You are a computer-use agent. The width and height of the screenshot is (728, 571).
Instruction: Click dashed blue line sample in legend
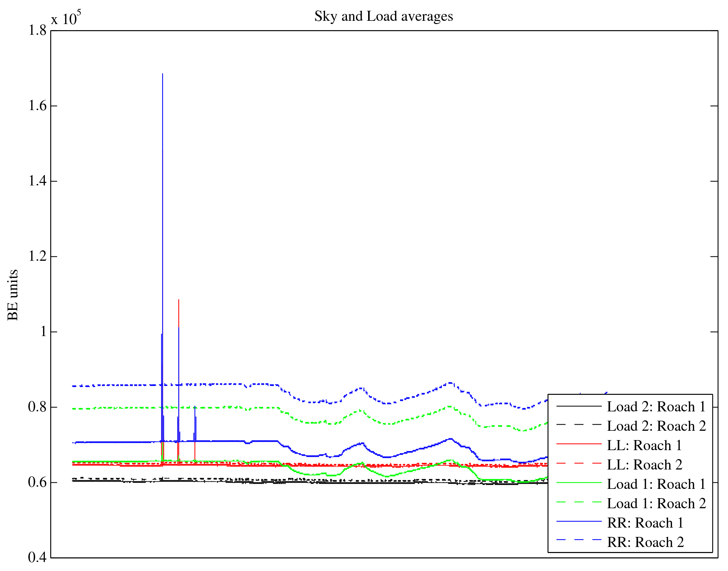coord(579,540)
